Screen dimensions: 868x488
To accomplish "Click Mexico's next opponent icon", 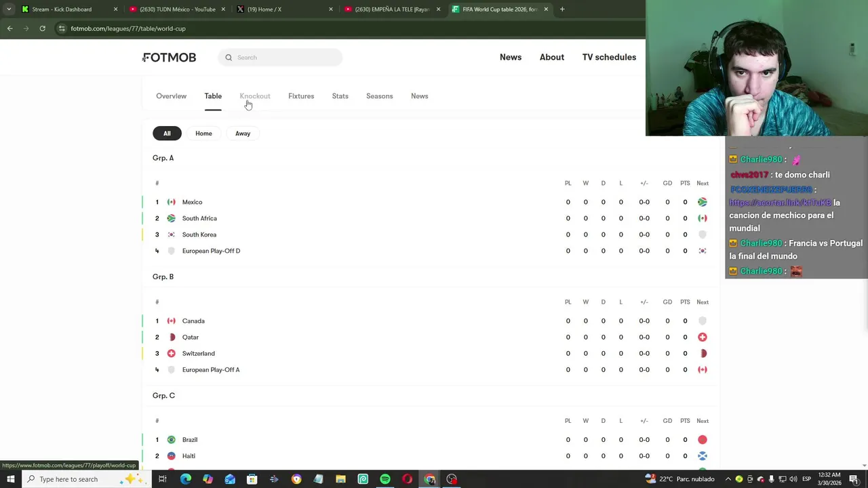I will point(703,202).
